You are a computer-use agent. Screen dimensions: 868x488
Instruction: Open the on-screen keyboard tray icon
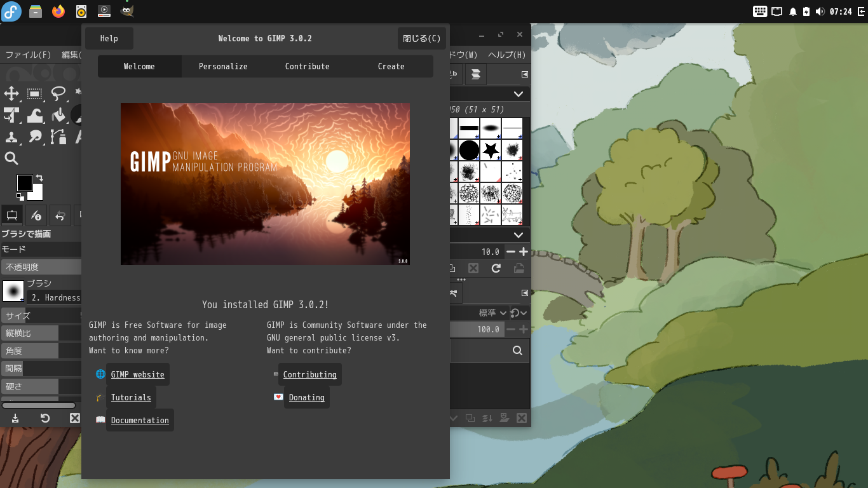(x=760, y=11)
